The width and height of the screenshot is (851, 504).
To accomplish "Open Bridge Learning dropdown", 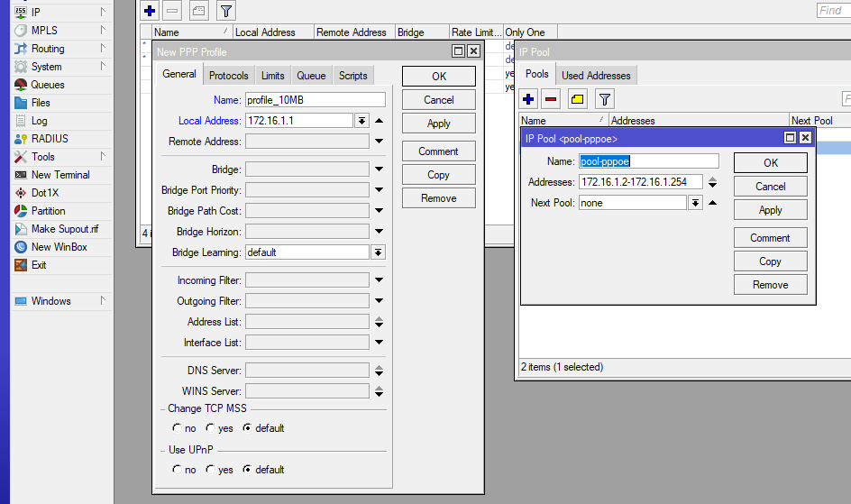I will tap(379, 252).
